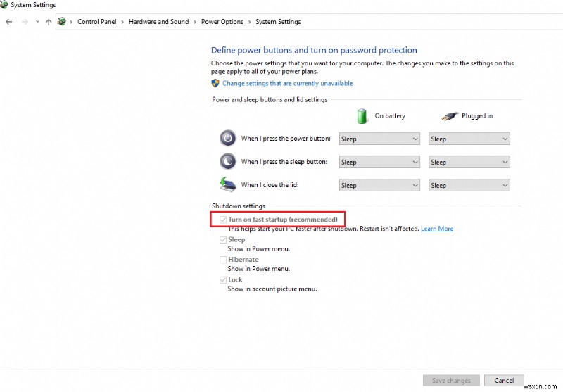Go to Hardware and Sound breadcrumb

tap(158, 22)
